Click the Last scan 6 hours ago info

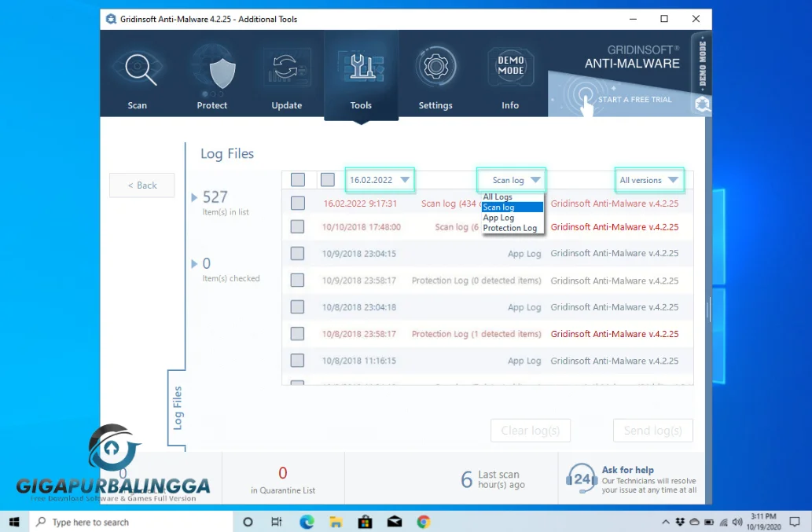[x=493, y=479]
